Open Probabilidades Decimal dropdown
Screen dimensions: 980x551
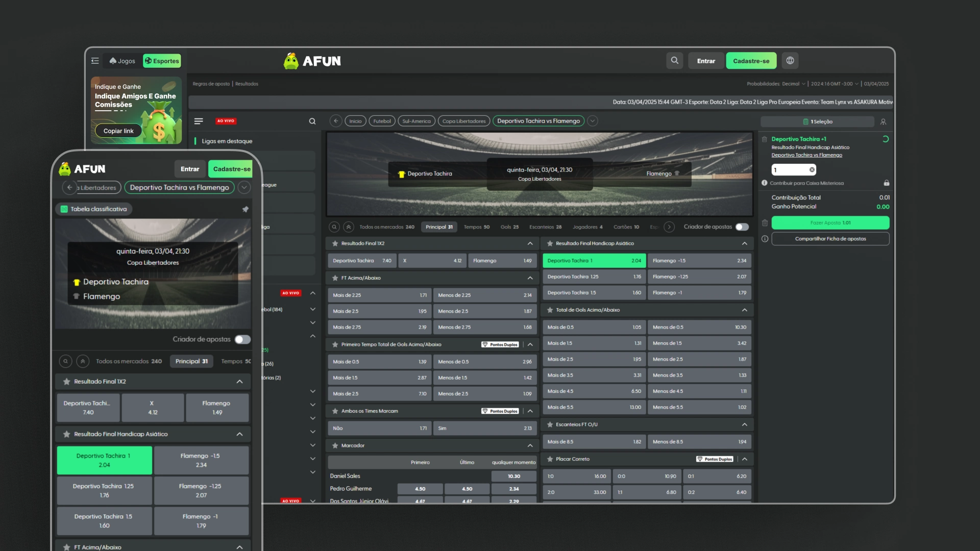click(793, 84)
